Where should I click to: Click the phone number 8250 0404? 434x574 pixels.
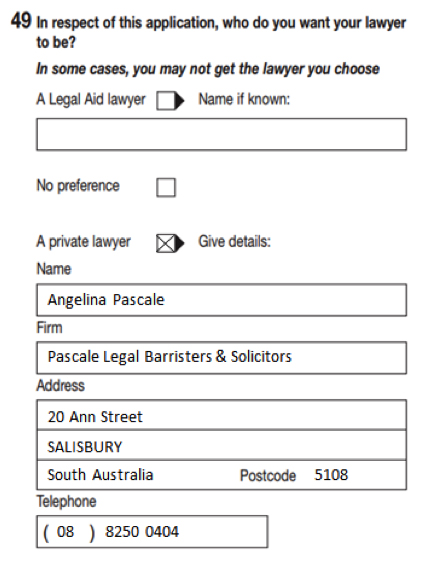pos(142,532)
